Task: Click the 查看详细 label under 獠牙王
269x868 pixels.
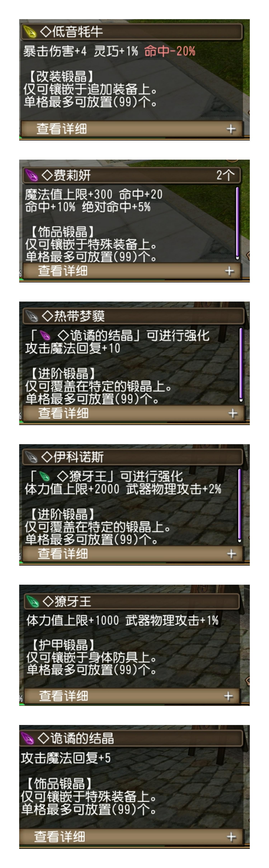Action: (x=63, y=696)
